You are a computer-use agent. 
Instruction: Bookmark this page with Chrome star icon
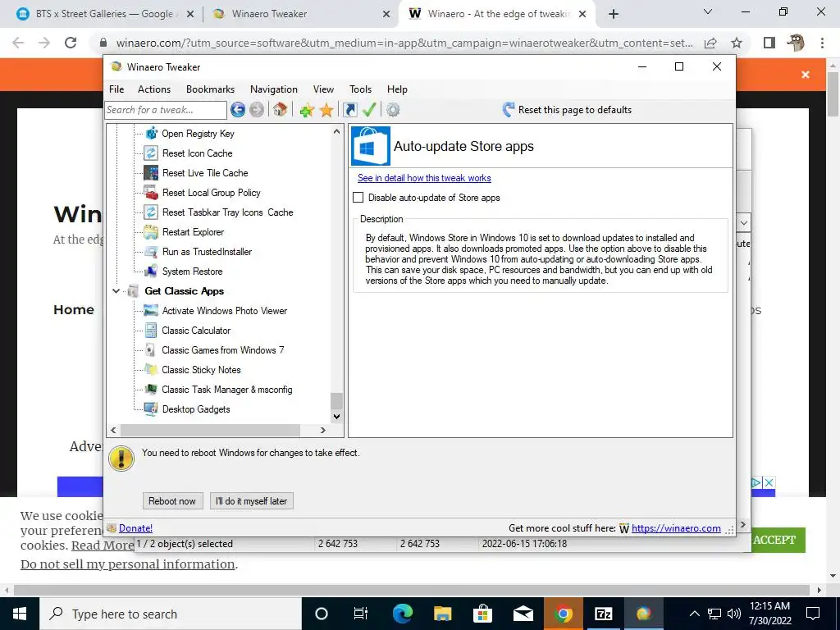click(737, 43)
